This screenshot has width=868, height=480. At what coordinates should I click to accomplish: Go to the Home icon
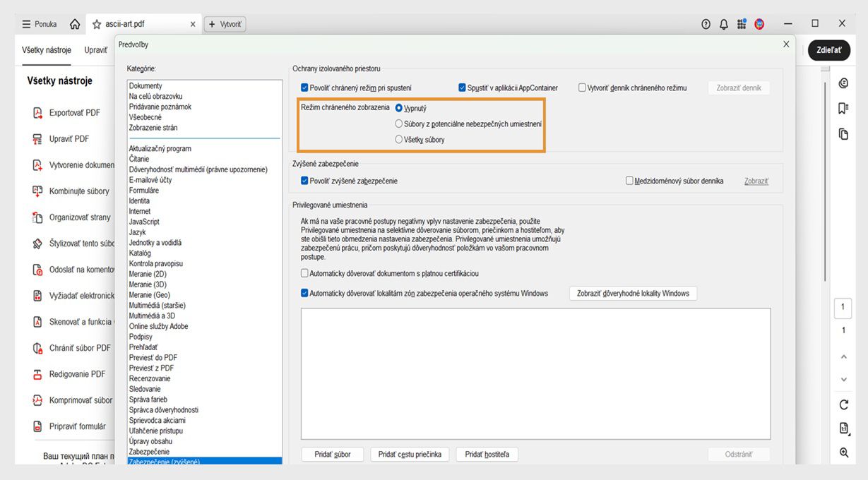(x=75, y=24)
